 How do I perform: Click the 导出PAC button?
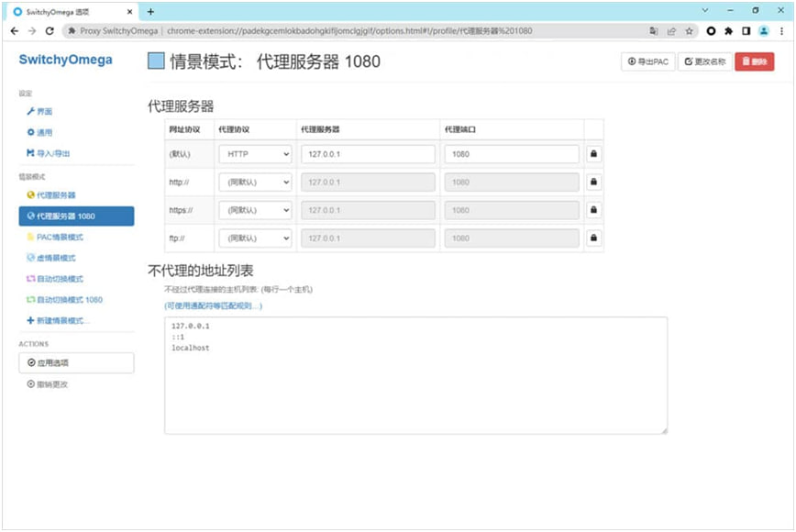(647, 61)
